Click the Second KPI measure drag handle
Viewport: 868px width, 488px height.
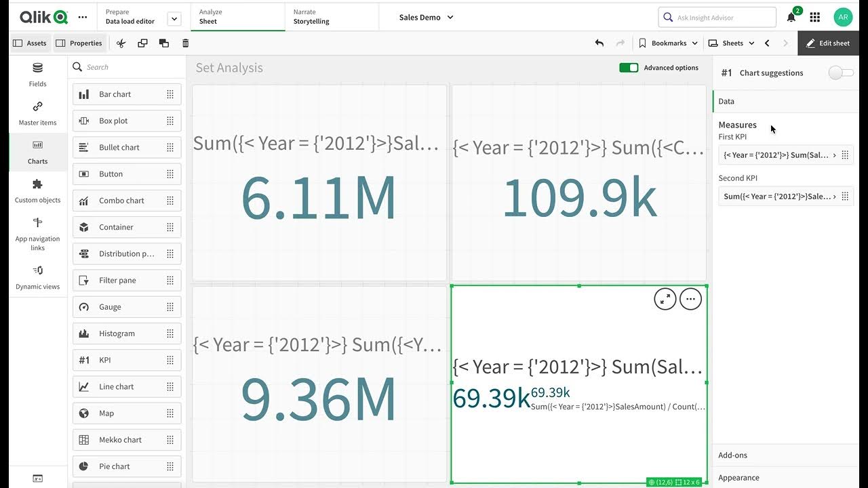point(845,197)
